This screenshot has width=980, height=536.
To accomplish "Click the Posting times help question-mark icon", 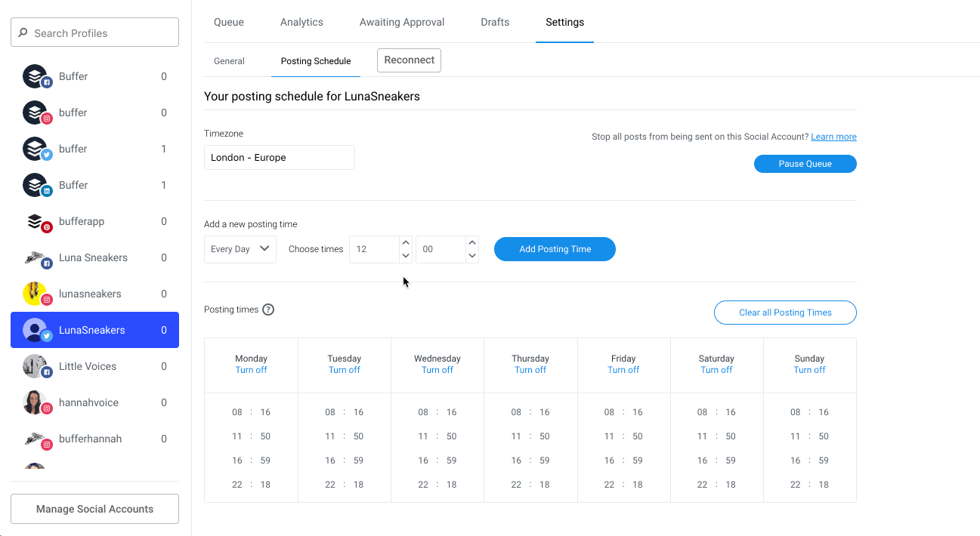I will pyautogui.click(x=268, y=310).
